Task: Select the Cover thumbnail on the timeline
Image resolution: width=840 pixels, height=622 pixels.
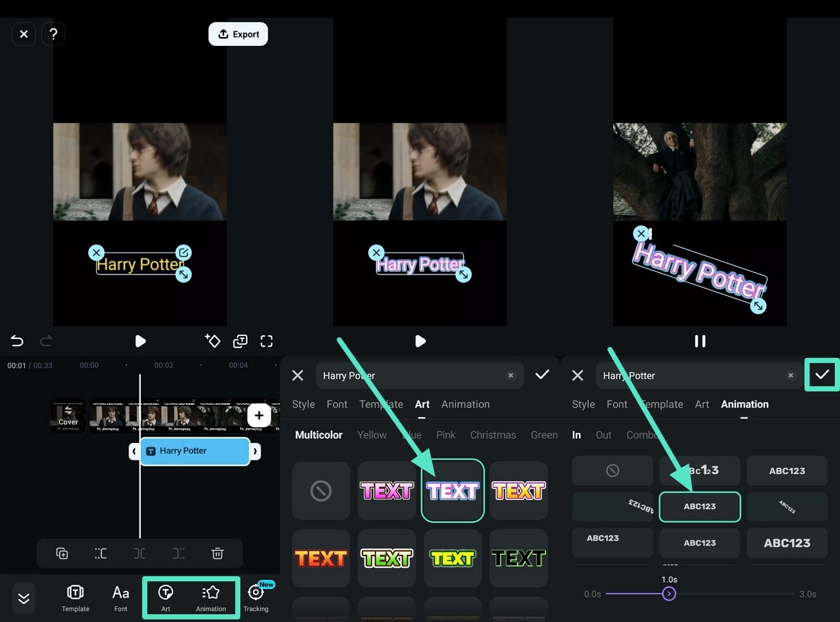Action: pos(68,415)
